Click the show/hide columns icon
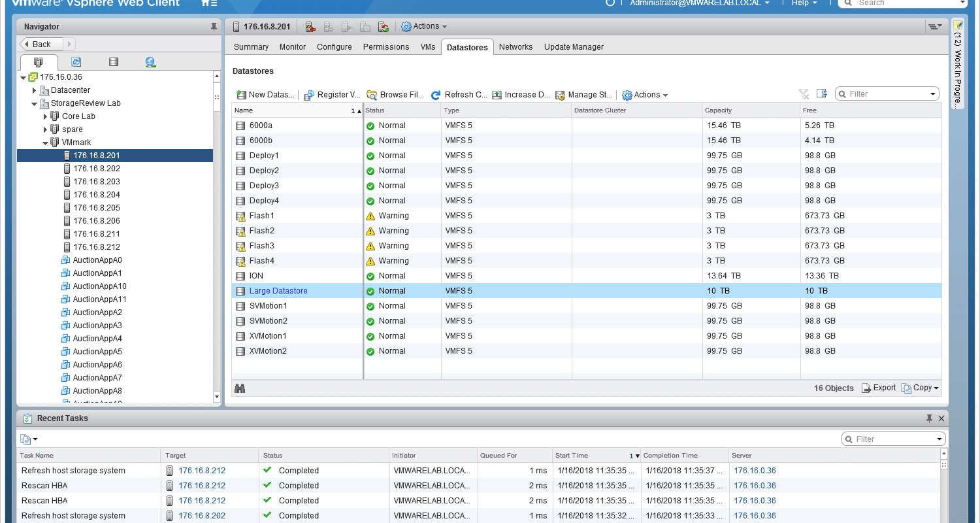980x523 pixels. click(x=822, y=93)
